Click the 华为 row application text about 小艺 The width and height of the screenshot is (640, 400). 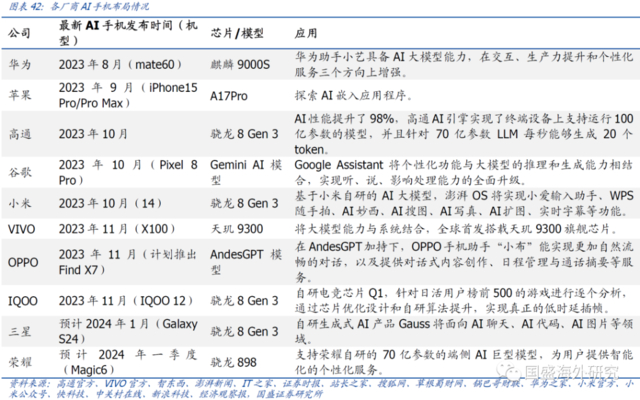point(464,64)
